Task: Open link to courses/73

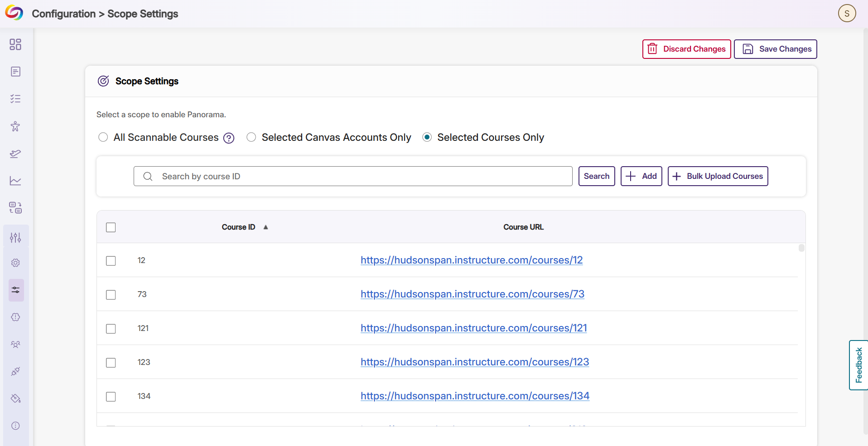Action: pyautogui.click(x=473, y=294)
